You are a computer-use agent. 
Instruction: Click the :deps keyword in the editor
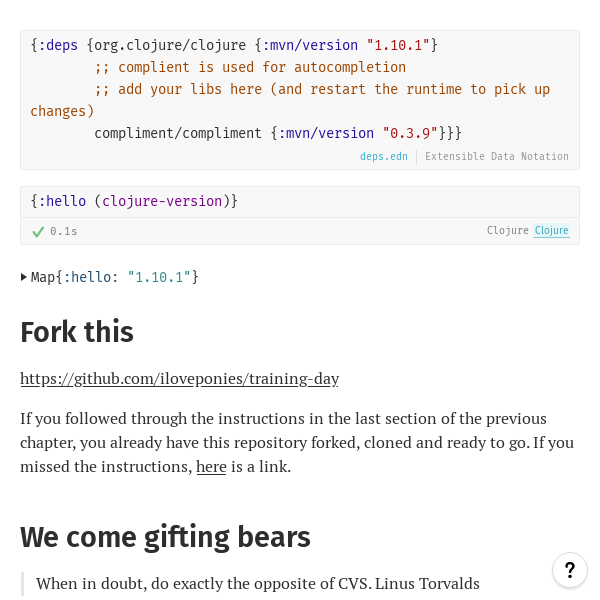[58, 45]
